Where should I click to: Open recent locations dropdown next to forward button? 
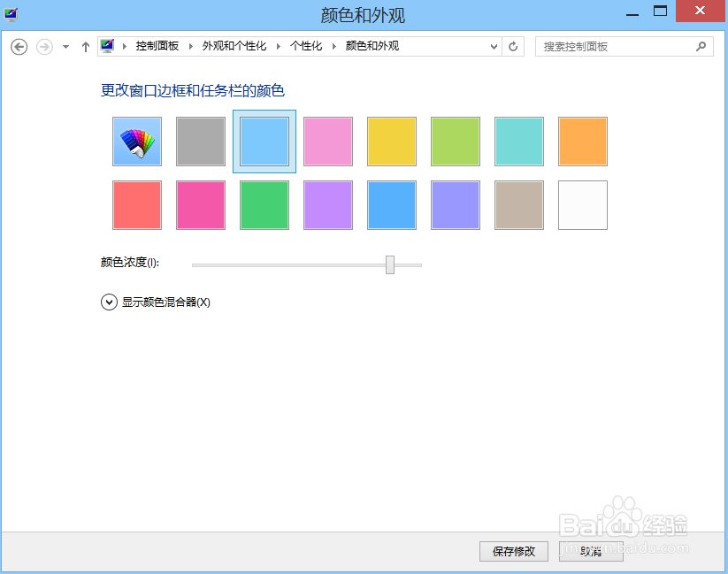coord(65,46)
